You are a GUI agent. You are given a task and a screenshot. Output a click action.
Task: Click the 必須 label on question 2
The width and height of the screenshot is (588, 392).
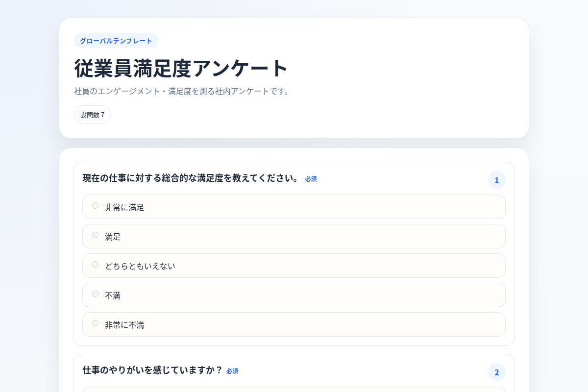click(232, 371)
